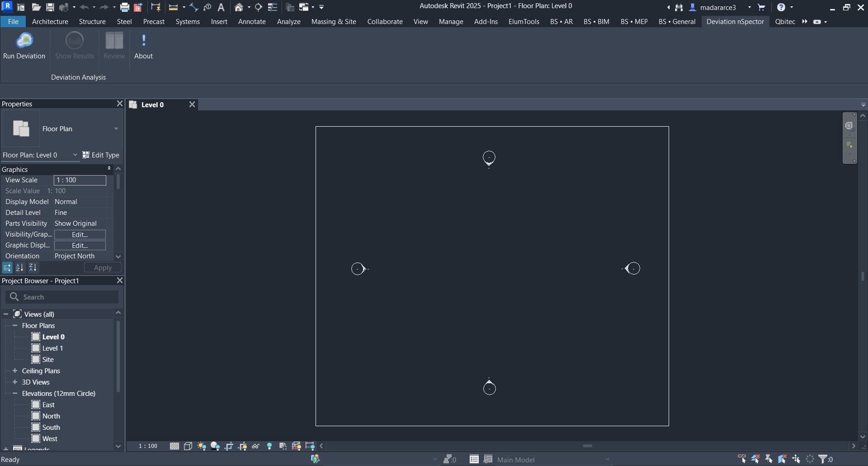Click the Help question mark icon
This screenshot has height=466, width=868.
tap(781, 7)
